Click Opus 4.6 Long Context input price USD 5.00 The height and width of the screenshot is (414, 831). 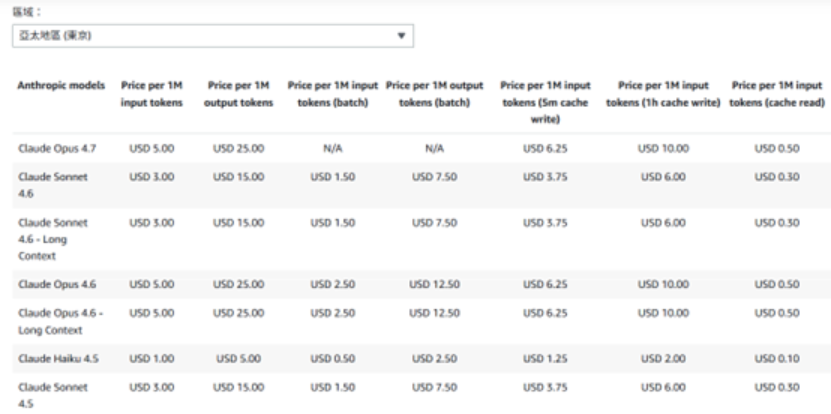152,313
